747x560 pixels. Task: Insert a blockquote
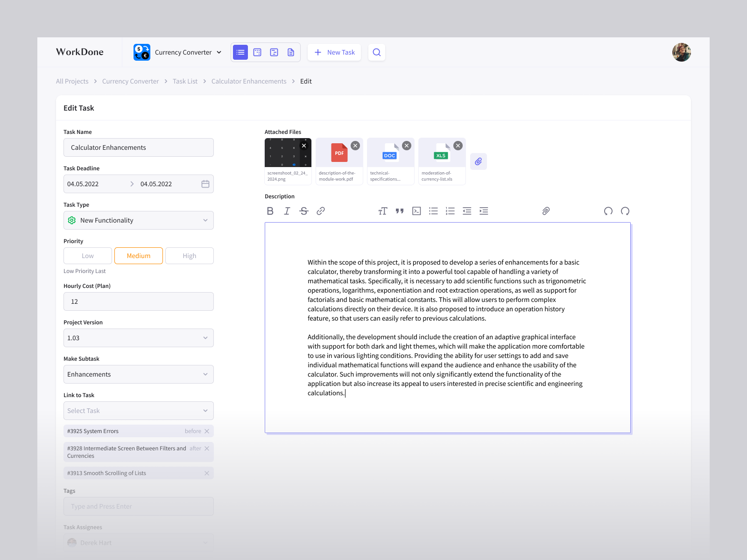tap(400, 211)
